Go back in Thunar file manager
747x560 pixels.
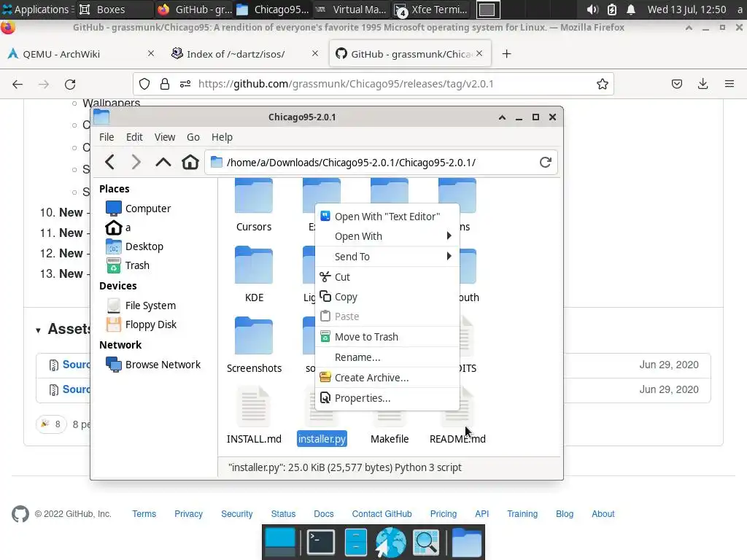[x=109, y=163]
